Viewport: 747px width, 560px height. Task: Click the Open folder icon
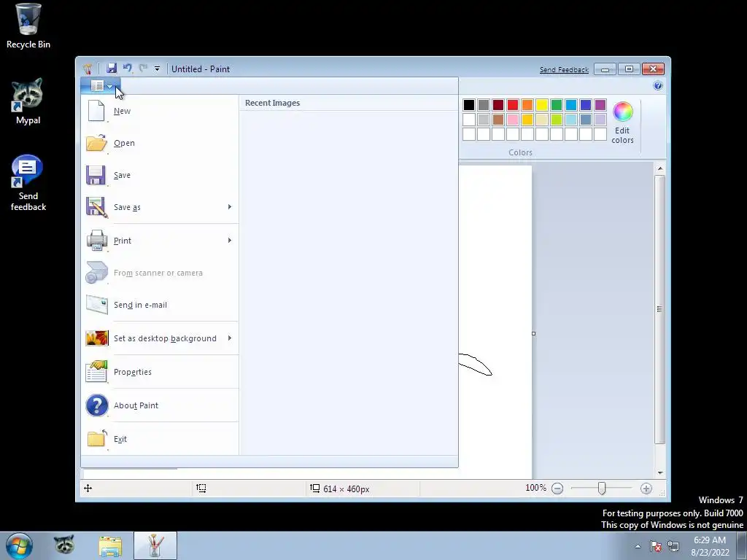96,143
